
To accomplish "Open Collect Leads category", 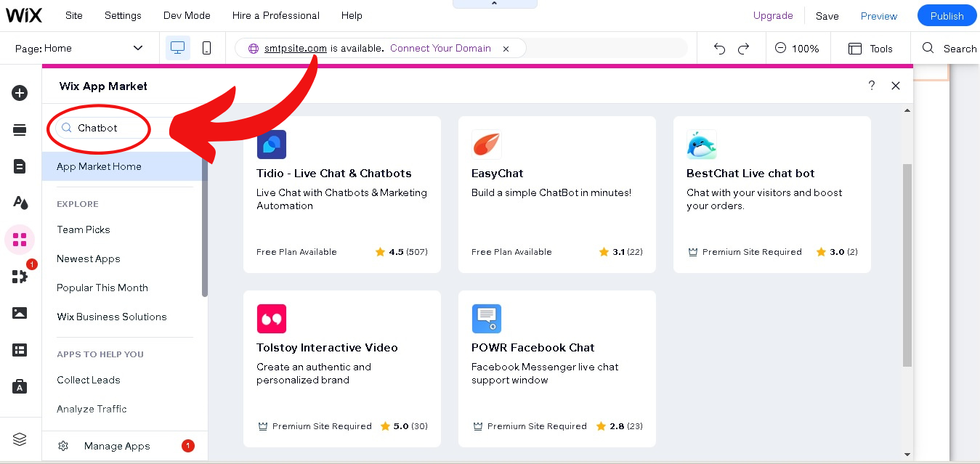I will coord(89,380).
